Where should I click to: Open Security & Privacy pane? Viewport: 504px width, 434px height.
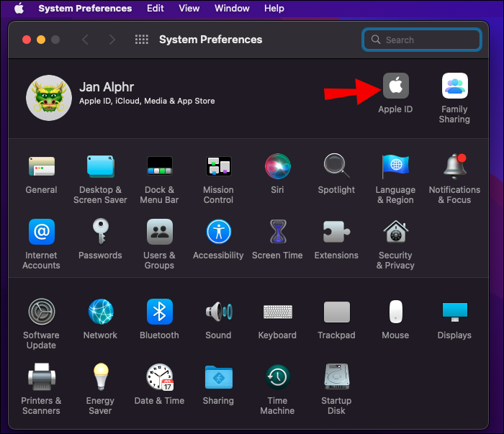coord(395,232)
